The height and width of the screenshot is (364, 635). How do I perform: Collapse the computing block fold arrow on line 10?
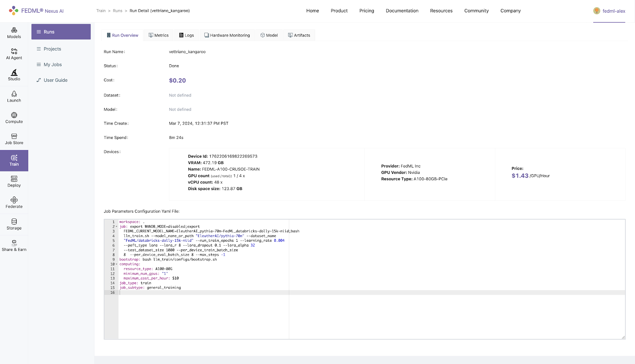(x=117, y=264)
